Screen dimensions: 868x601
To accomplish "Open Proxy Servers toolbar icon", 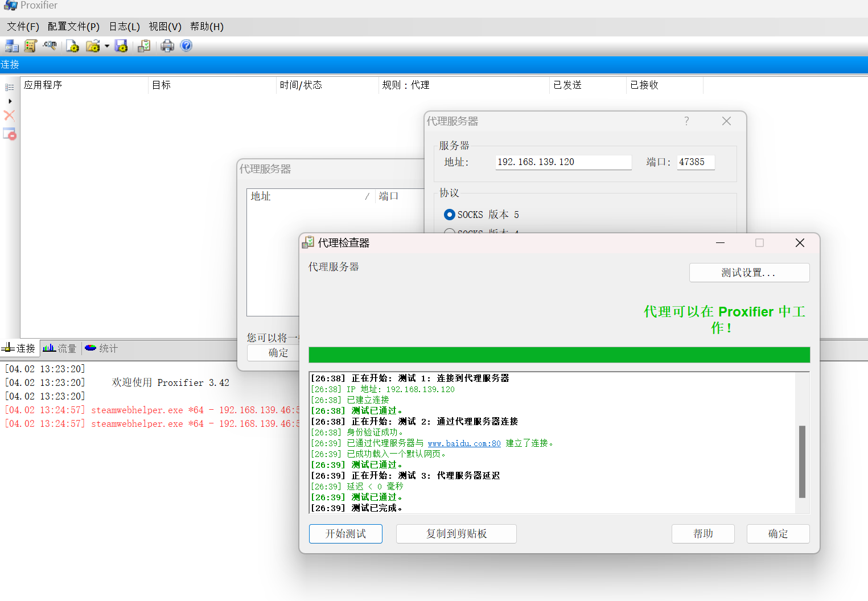I will pos(11,46).
